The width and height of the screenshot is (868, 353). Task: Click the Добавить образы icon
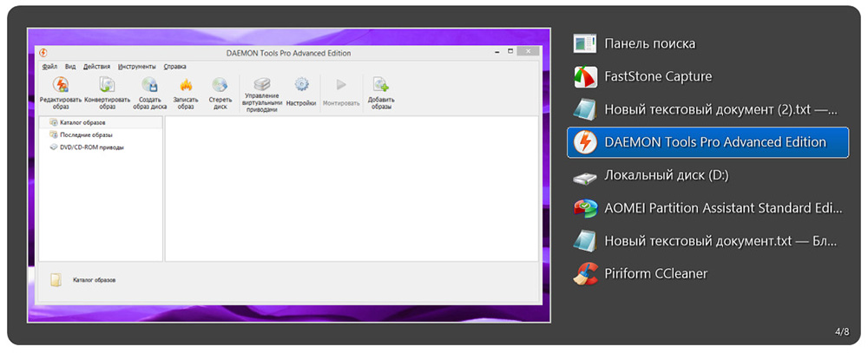click(x=380, y=85)
